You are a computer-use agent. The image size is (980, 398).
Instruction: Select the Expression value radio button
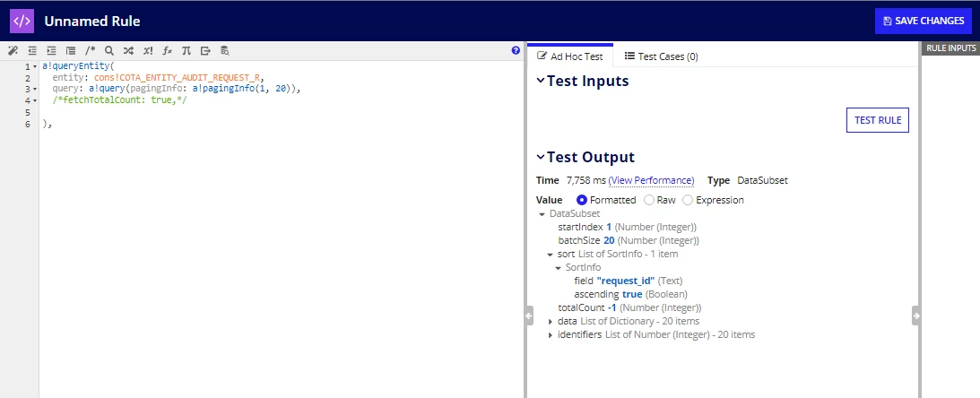click(x=688, y=200)
